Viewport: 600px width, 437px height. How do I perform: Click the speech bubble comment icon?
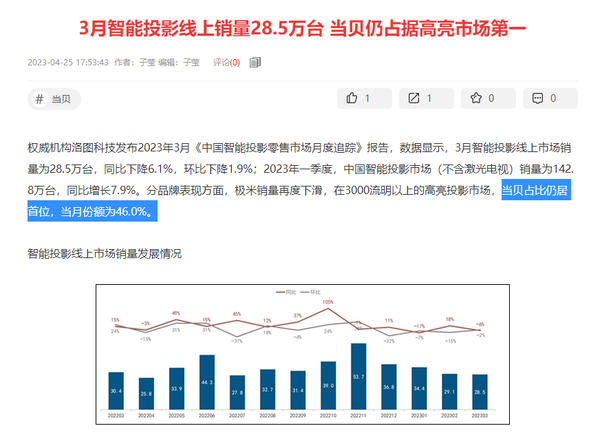click(x=538, y=98)
